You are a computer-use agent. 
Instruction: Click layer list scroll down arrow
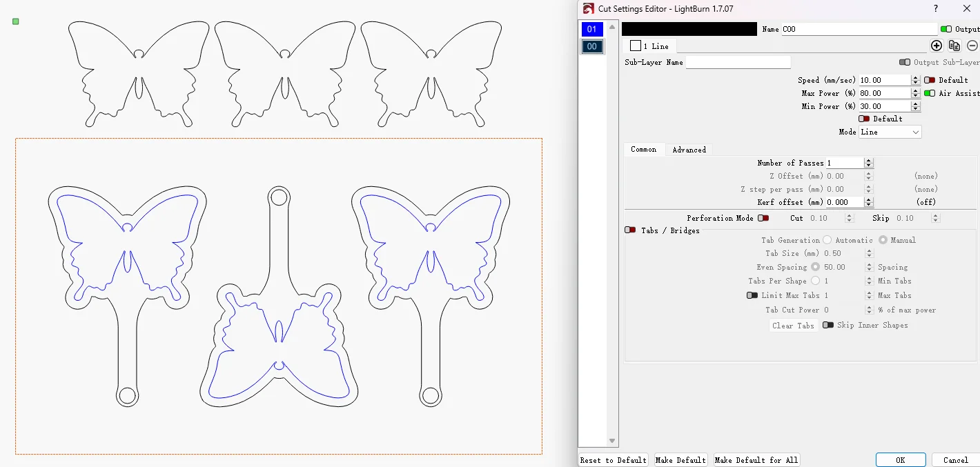(612, 441)
